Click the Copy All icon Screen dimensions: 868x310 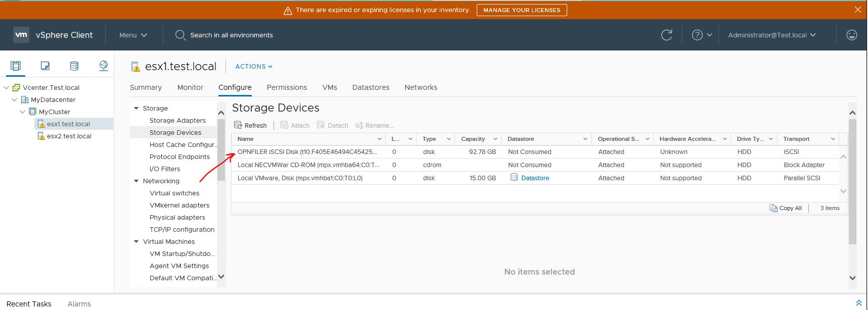click(x=773, y=208)
